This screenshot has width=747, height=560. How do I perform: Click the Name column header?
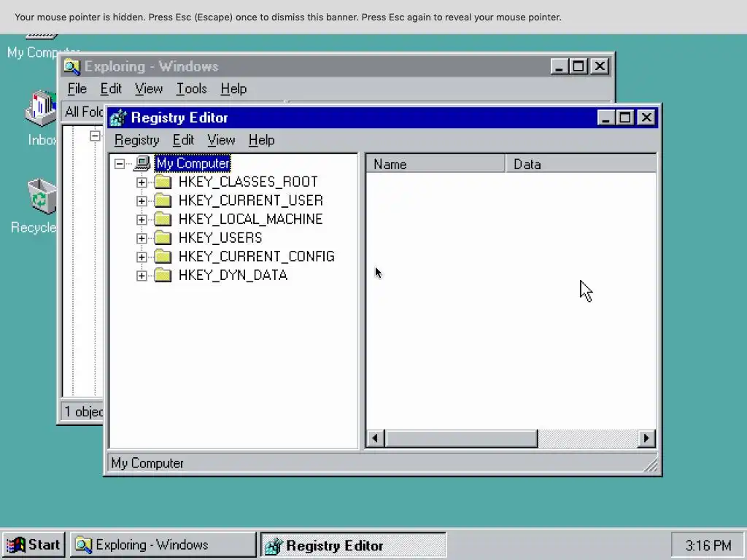[436, 164]
